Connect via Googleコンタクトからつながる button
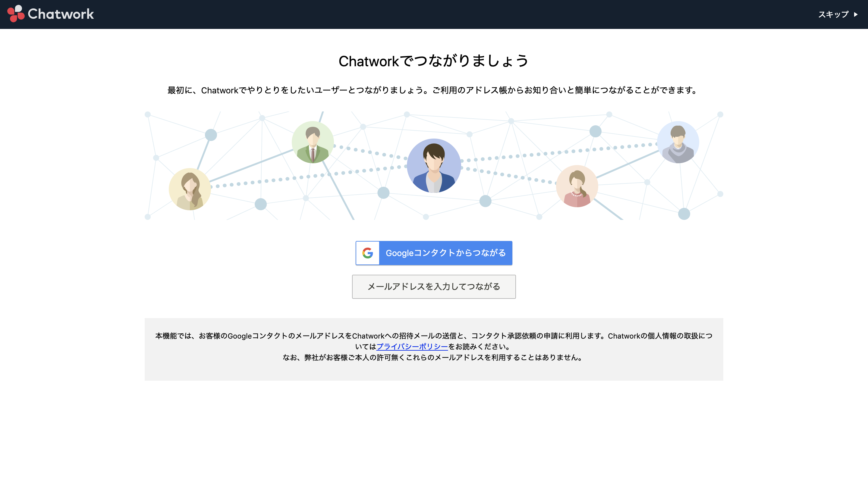The image size is (868, 494). point(434,253)
